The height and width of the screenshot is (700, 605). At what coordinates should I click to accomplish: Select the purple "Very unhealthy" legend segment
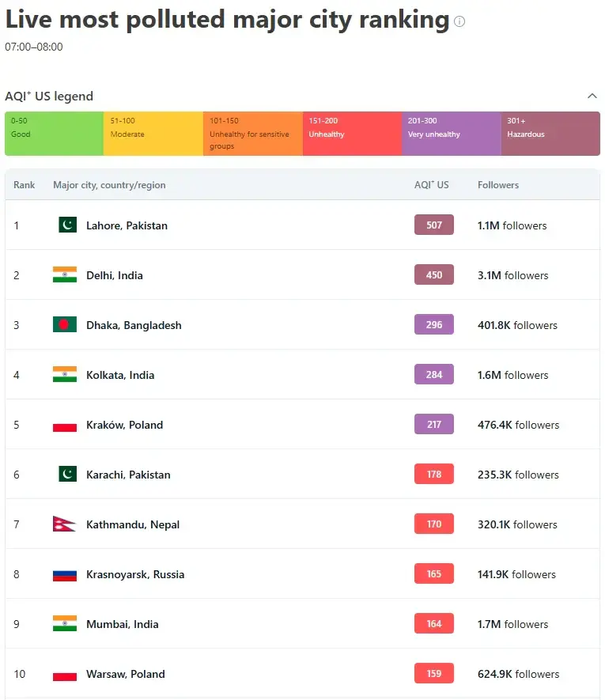[x=451, y=133]
